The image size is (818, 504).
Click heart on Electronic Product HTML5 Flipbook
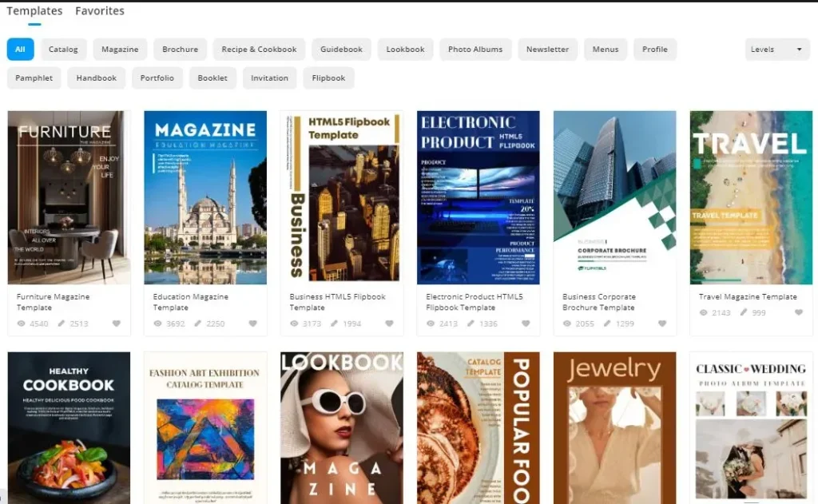[x=526, y=323]
